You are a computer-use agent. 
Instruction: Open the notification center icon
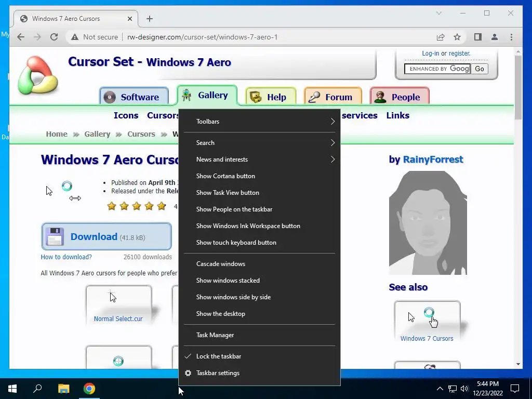point(515,389)
